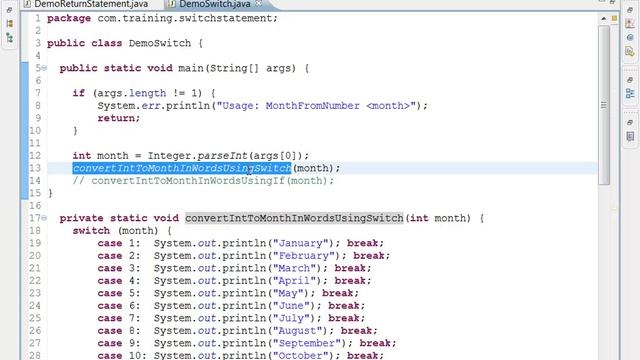This screenshot has height=360, width=640.
Task: Restore the top right minimized view stack
Action: tap(630, 10)
